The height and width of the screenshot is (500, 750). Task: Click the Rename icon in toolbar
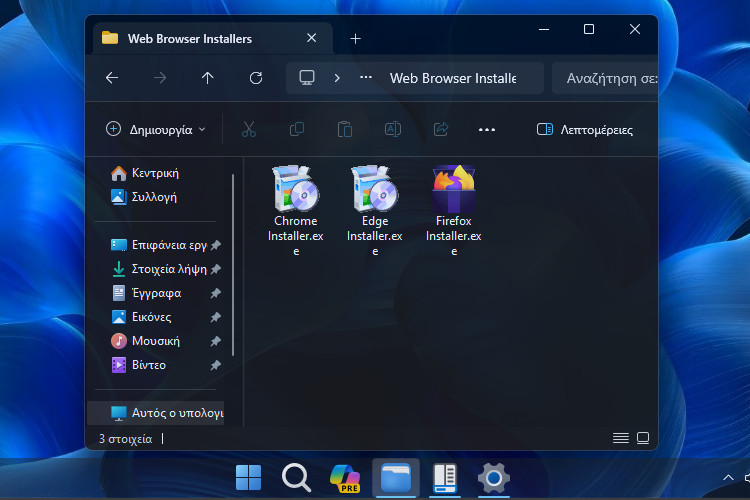[x=393, y=129]
